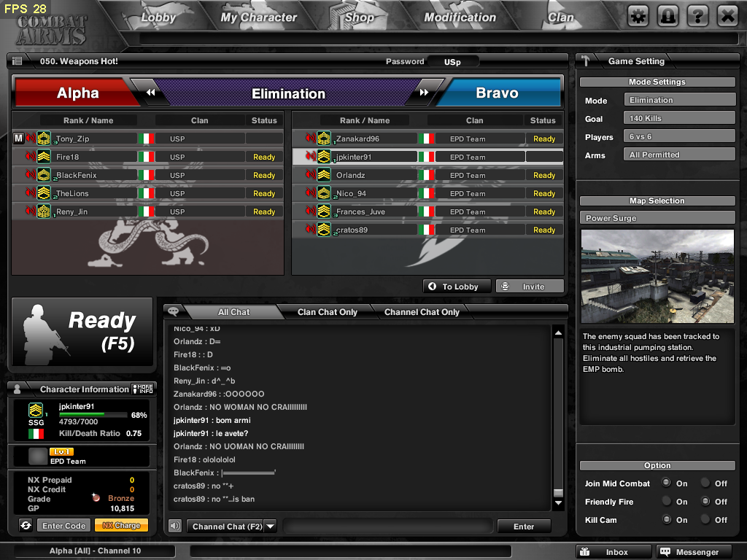Click the To Lobby button

457,286
